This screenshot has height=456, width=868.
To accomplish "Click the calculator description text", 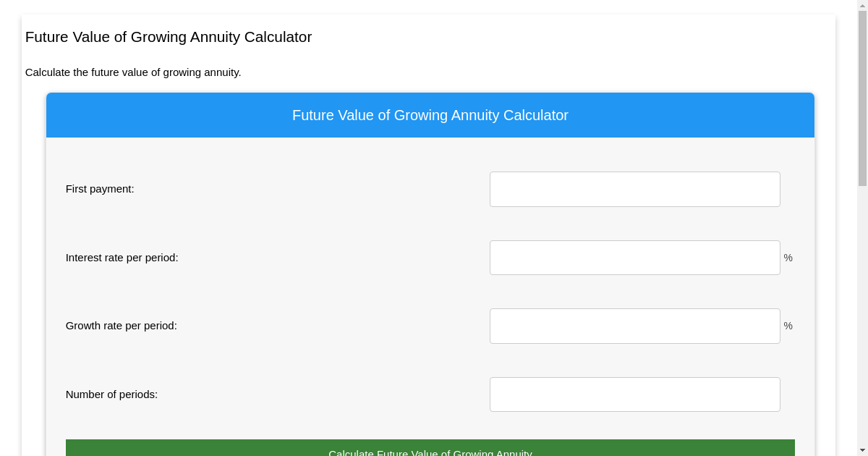I will point(133,72).
